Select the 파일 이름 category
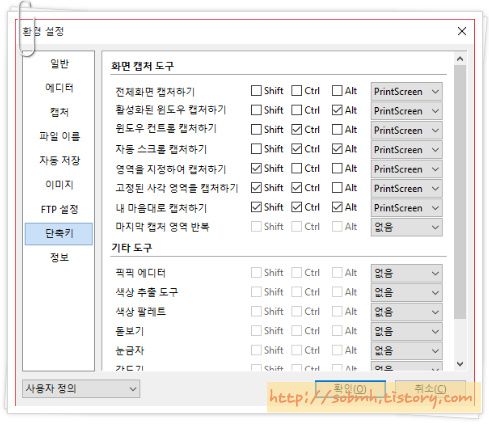Screen dimensions: 489x424 [x=59, y=136]
